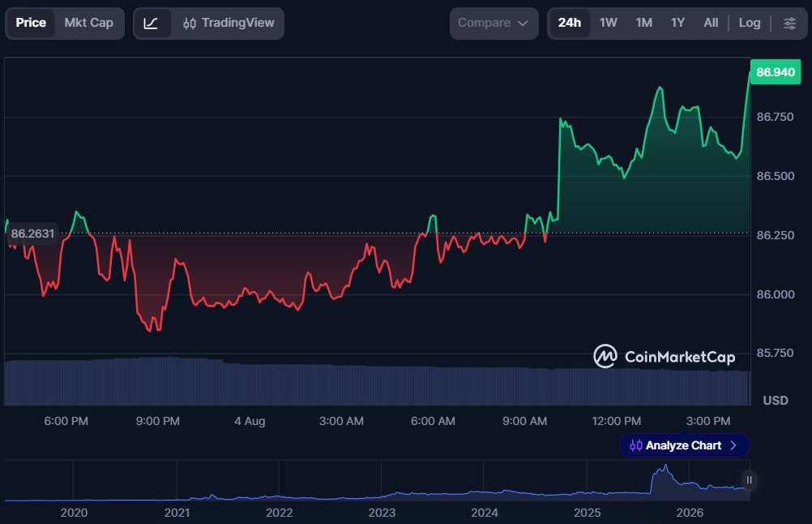Click the 12:00 PM time label

616,421
